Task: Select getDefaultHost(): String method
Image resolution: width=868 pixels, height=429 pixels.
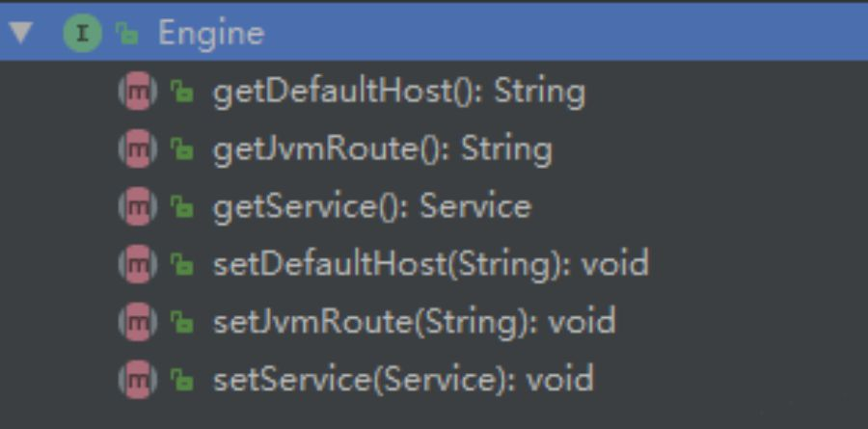Action: (398, 93)
